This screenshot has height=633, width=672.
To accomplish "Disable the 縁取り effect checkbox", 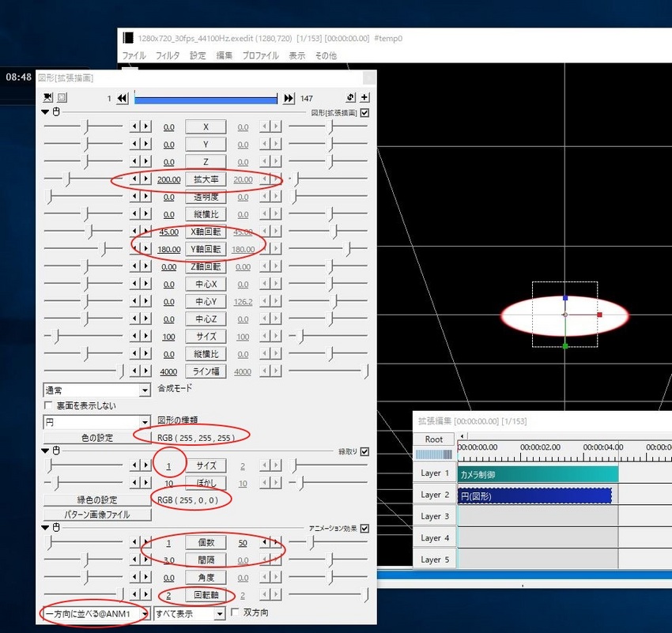I will pyautogui.click(x=364, y=451).
